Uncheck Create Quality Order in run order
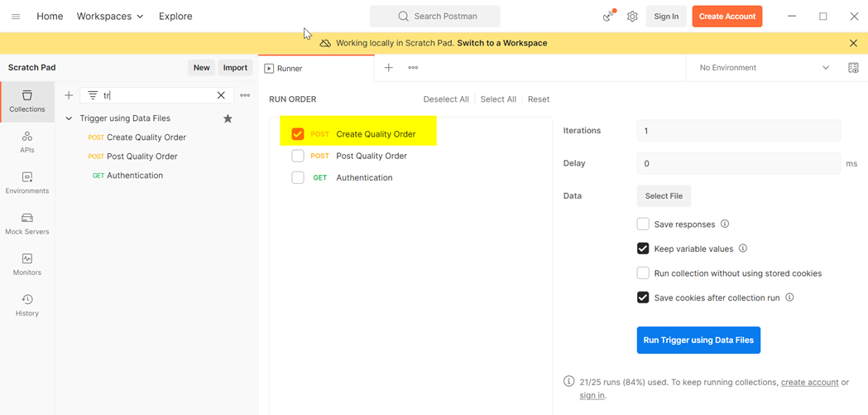Screen dimensions: 868x415 pyautogui.click(x=298, y=134)
